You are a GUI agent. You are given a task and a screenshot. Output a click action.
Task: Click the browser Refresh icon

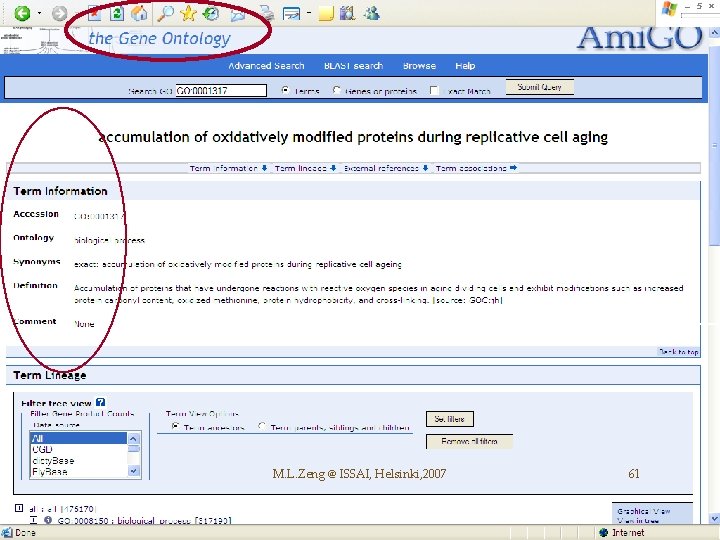117,13
